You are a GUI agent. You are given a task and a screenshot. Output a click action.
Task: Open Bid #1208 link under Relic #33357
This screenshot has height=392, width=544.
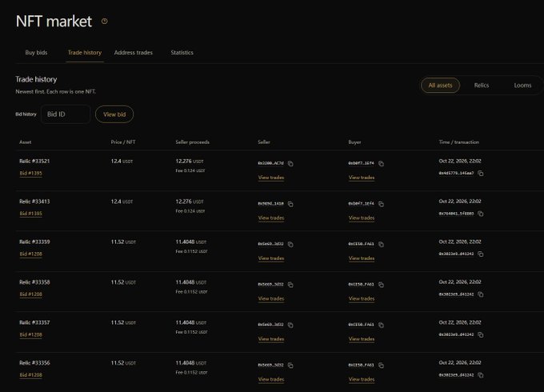(x=31, y=334)
